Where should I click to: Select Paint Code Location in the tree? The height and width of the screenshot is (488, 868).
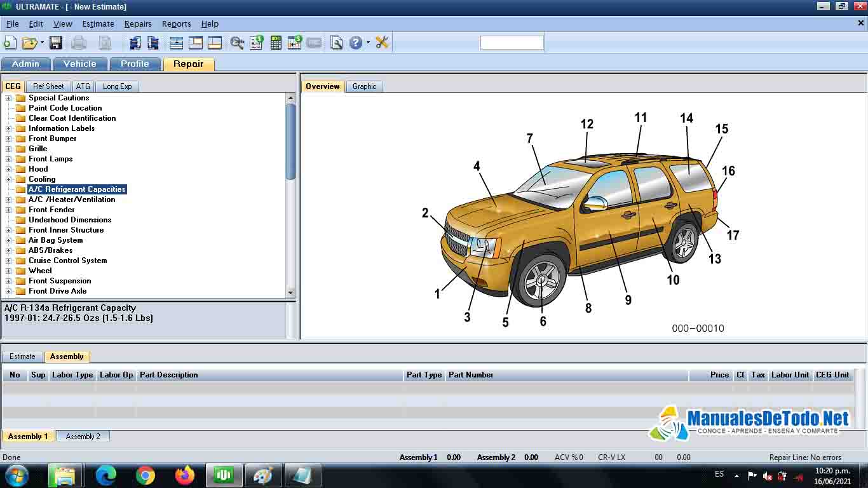tap(65, 108)
